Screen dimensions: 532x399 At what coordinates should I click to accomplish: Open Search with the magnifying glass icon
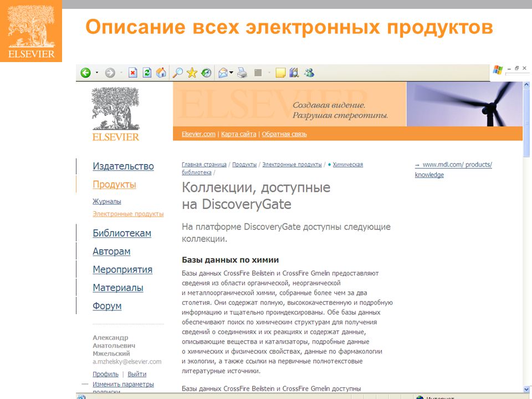tap(177, 73)
